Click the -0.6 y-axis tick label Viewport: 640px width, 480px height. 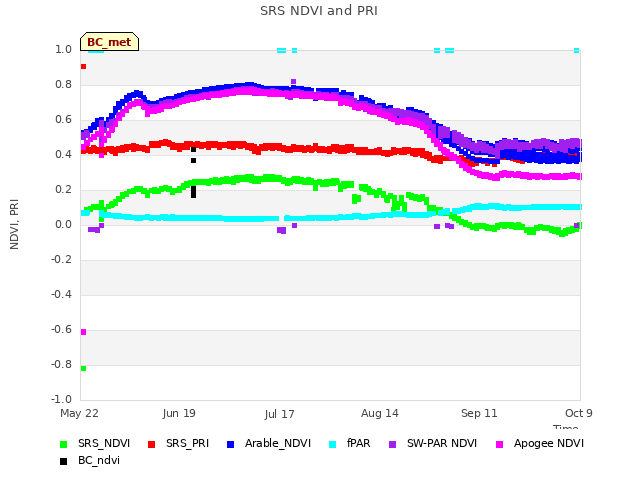click(x=61, y=329)
